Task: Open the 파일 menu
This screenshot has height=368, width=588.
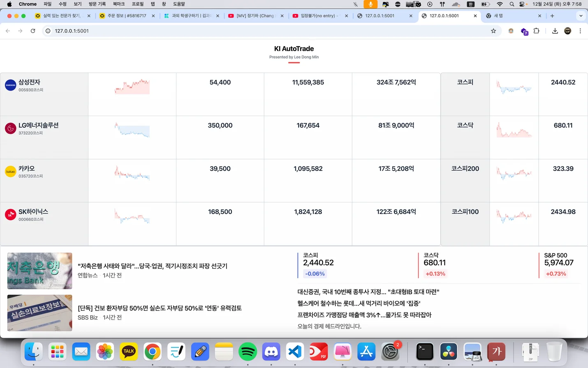Action: [48, 4]
